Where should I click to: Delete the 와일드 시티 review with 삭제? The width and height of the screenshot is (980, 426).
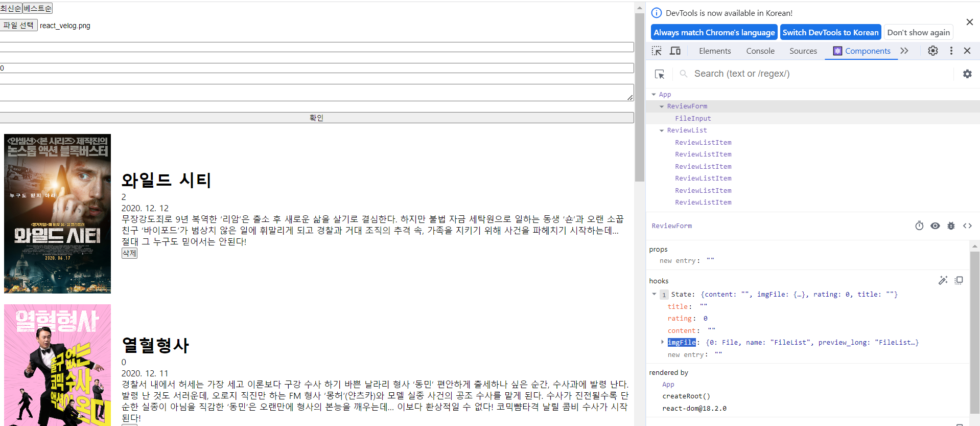(129, 253)
